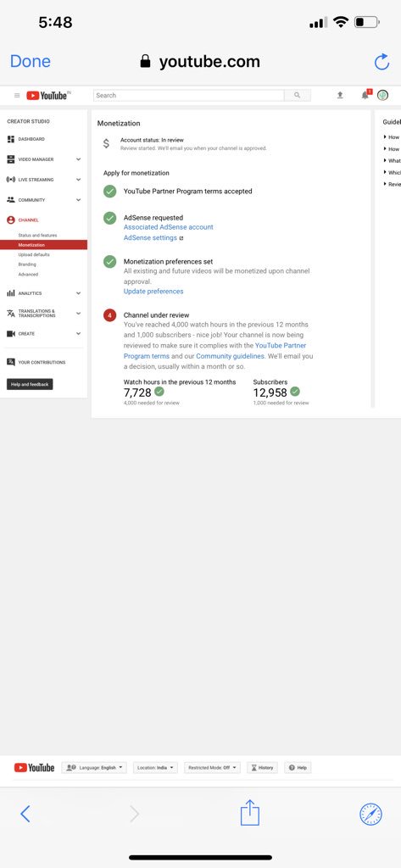Screen dimensions: 401x868
Task: Open the notifications bell icon
Action: (365, 95)
